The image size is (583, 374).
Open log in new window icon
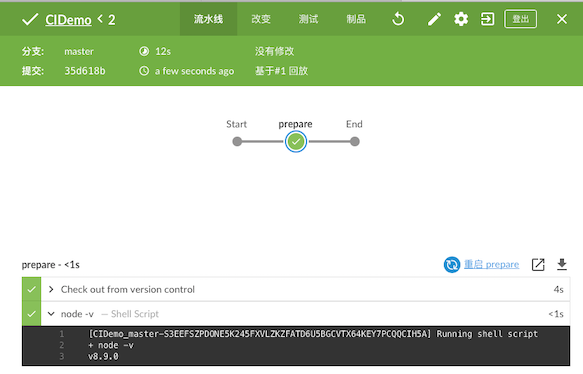(538, 265)
